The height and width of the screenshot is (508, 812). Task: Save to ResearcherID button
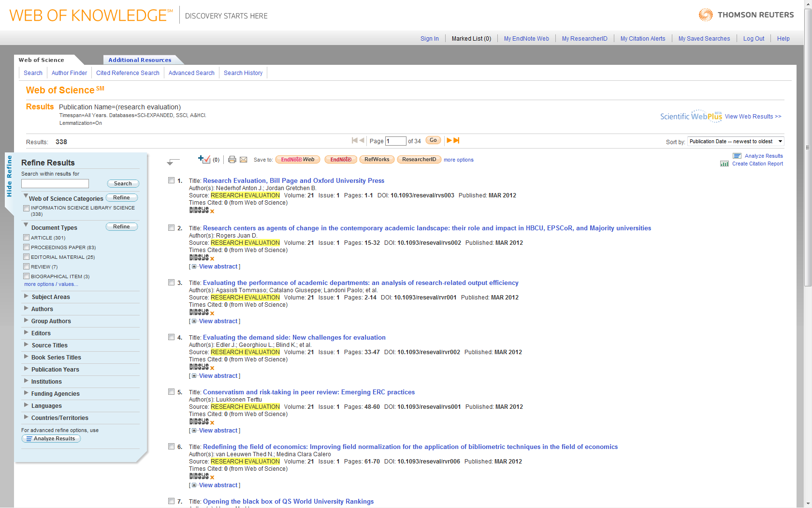tap(419, 160)
